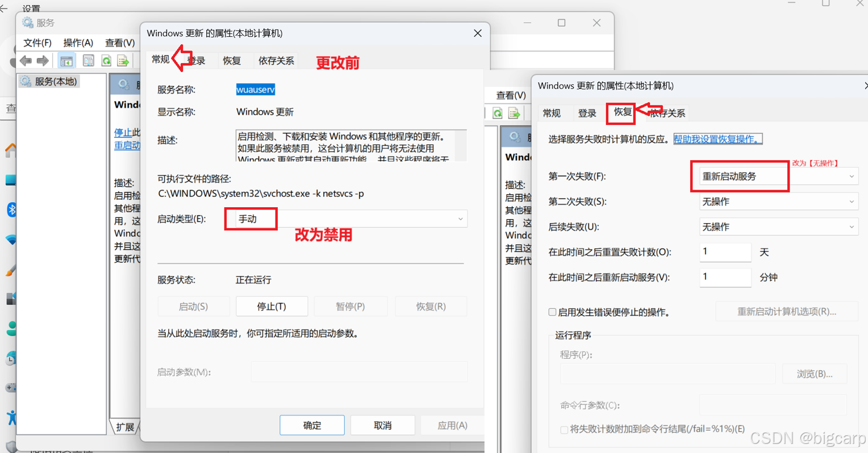Switch to 依存关系 tab in left properties dialog
The height and width of the screenshot is (453, 868).
[276, 61]
